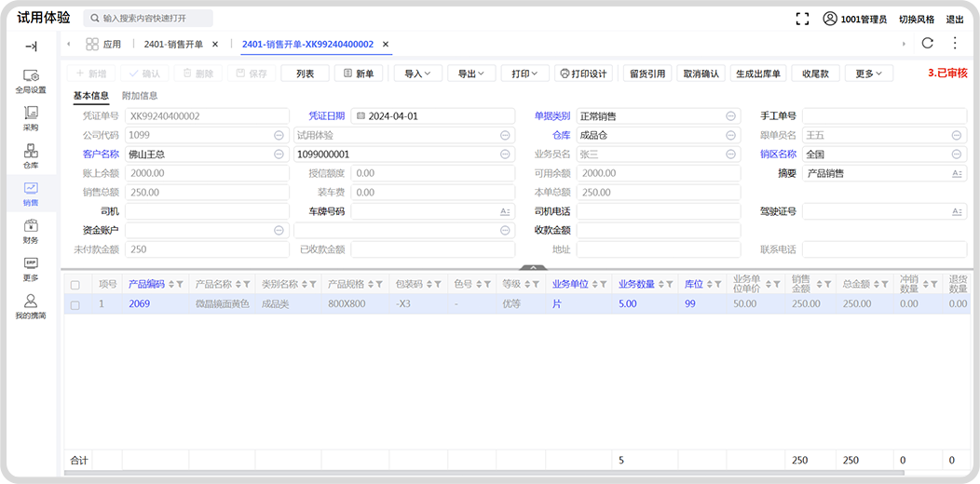This screenshot has width=980, height=484.
Task: Click the user avatar icon
Action: point(829,19)
